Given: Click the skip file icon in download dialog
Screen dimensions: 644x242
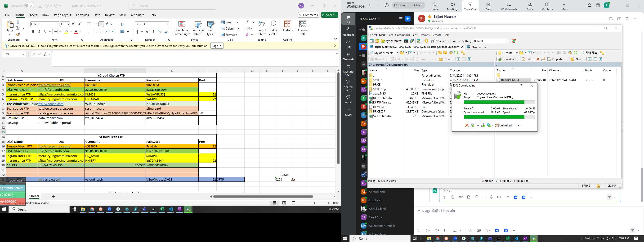Looking at the screenshot, I should (x=472, y=125).
